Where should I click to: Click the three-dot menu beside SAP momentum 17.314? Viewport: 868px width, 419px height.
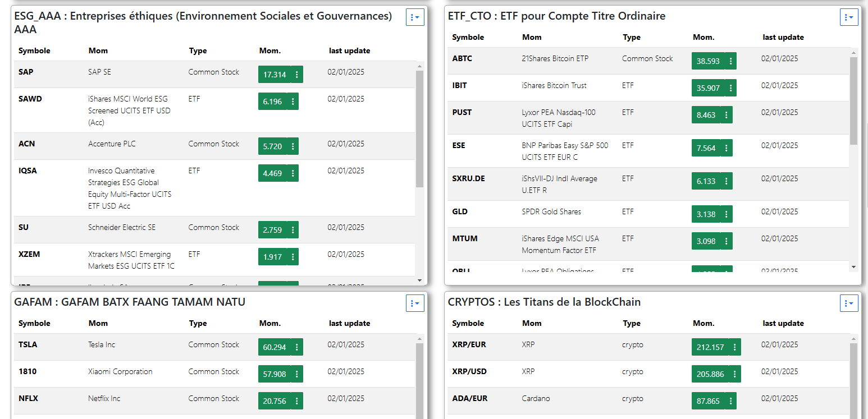click(x=297, y=75)
